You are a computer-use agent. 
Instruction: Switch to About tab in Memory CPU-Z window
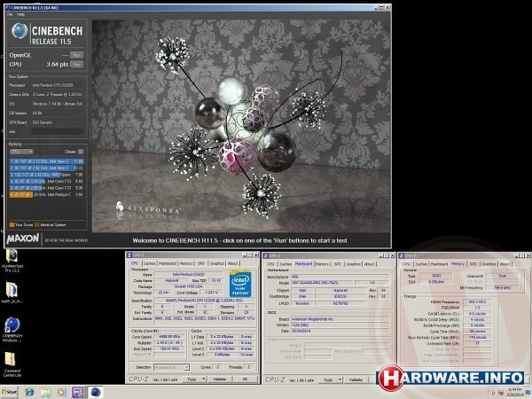[x=505, y=263]
